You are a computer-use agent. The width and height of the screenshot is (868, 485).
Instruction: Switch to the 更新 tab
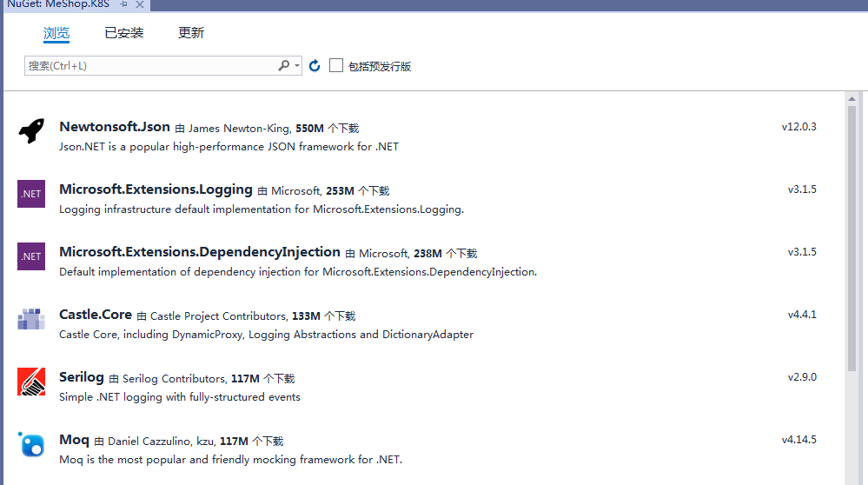coord(191,33)
